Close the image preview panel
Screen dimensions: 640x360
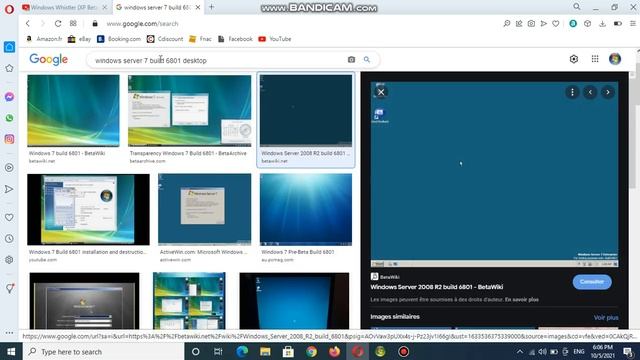381,92
